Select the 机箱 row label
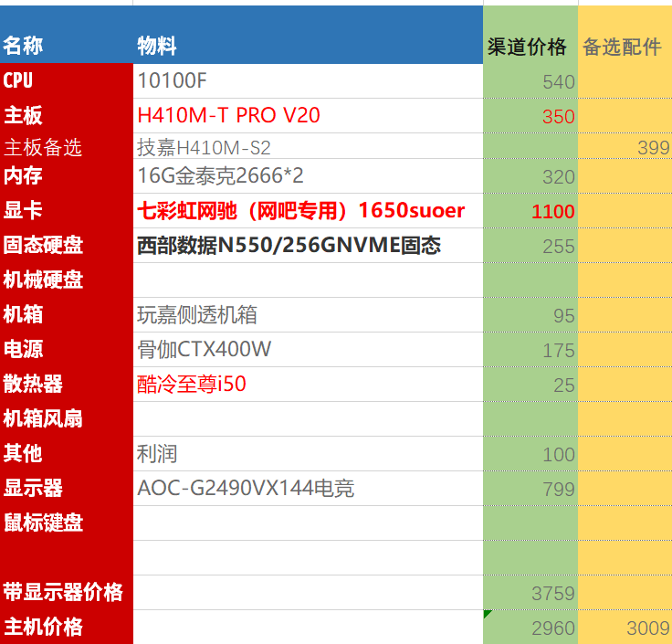Image resolution: width=672 pixels, height=644 pixels. [67, 315]
